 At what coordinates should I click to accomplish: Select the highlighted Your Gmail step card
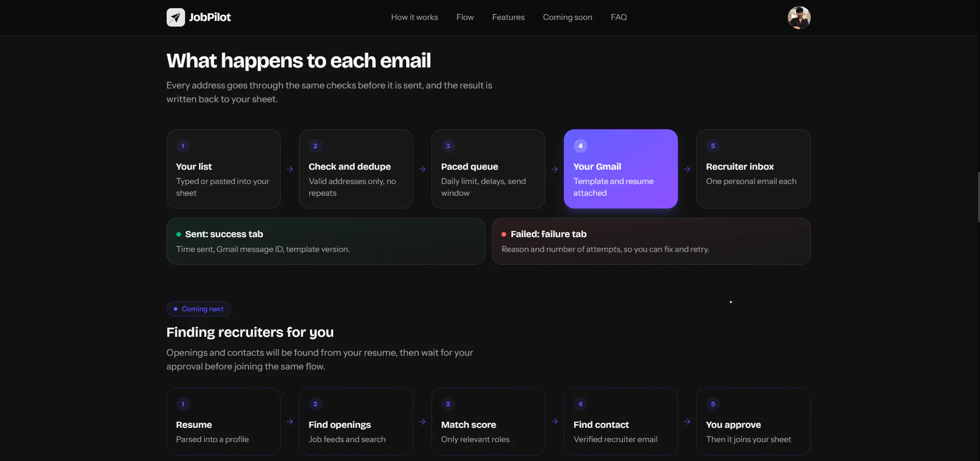(621, 169)
